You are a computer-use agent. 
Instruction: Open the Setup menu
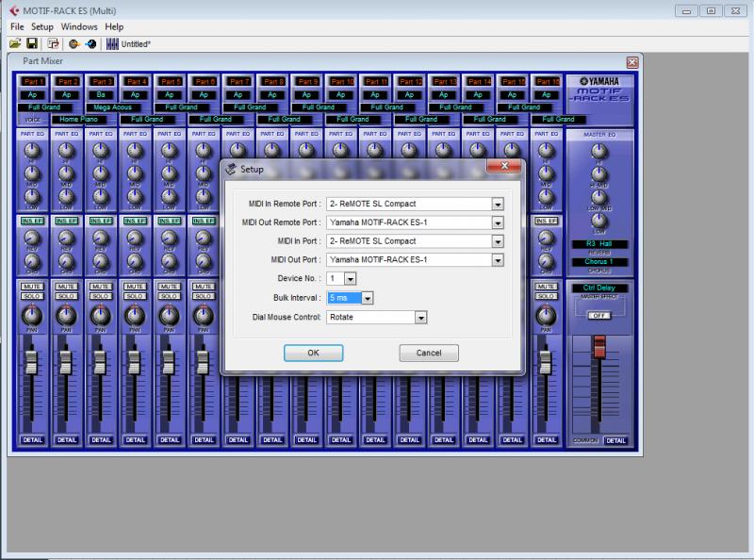click(x=42, y=27)
